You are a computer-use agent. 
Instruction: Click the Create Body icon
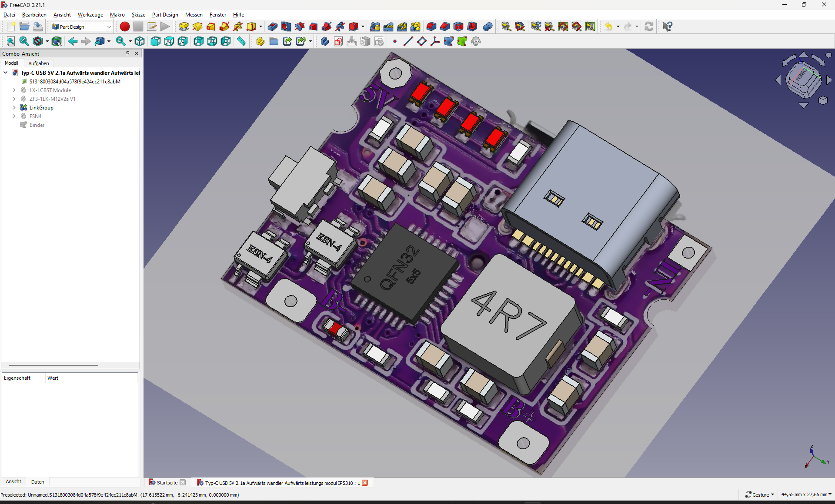325,41
